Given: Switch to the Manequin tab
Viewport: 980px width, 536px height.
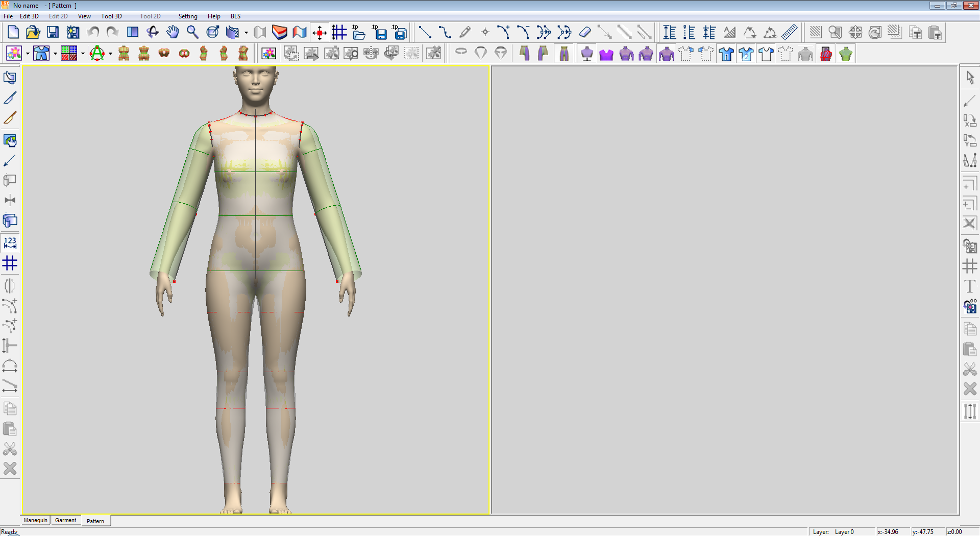Looking at the screenshot, I should click(36, 520).
